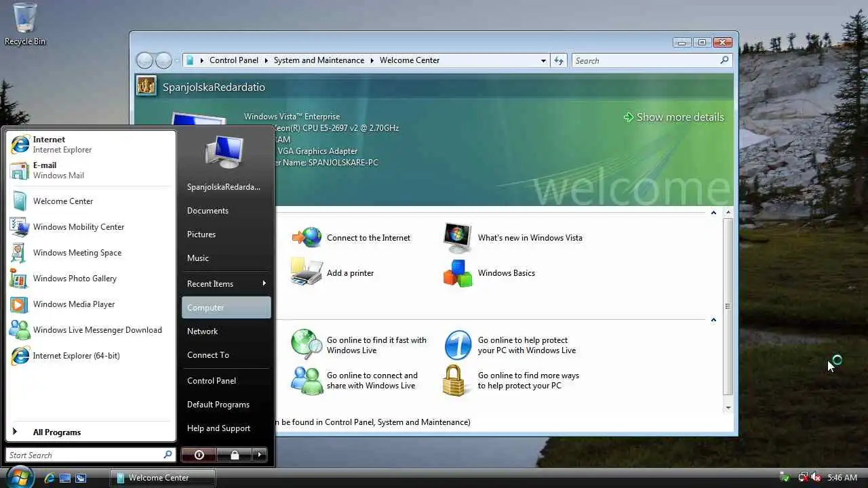Screen dimensions: 868x488
Task: Open Default Programs
Action: pyautogui.click(x=226, y=404)
